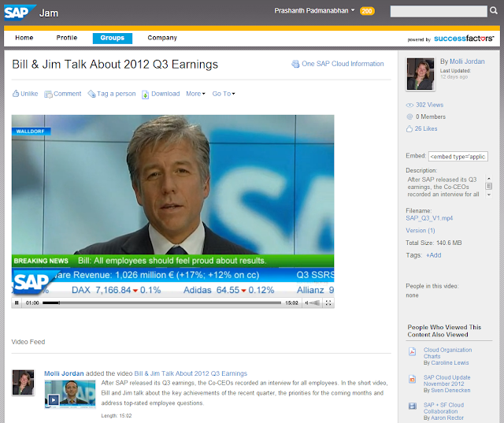This screenshot has width=504, height=423.
Task: Open the Sven Denecken author link
Action: (450, 390)
